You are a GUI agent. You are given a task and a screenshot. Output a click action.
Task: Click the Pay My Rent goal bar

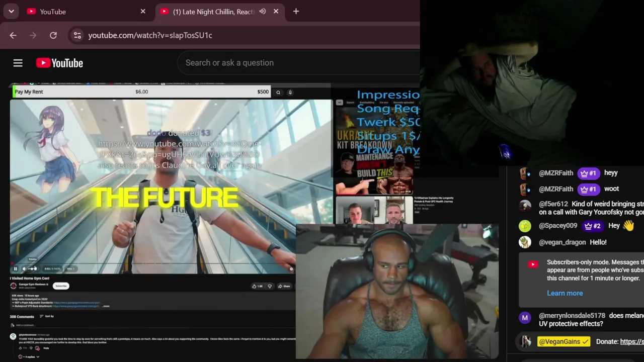point(141,92)
